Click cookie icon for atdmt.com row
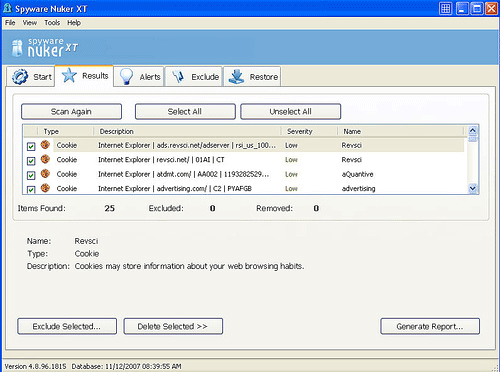Image resolution: width=500 pixels, height=372 pixels. (x=45, y=173)
